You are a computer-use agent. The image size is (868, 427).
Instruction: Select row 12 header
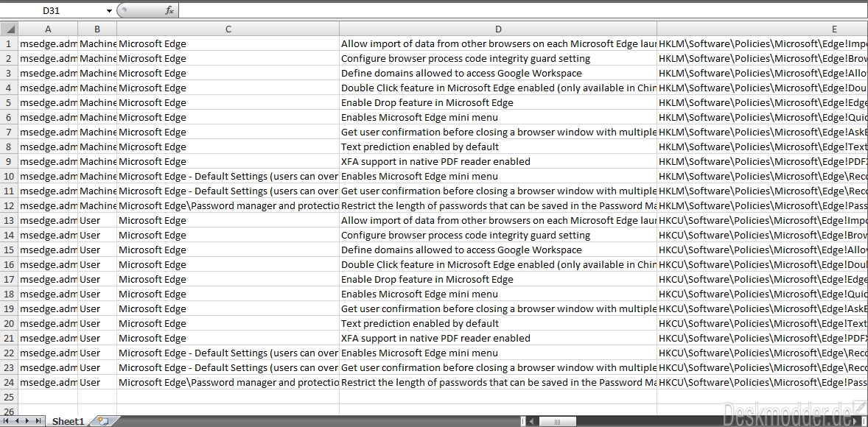[10, 205]
